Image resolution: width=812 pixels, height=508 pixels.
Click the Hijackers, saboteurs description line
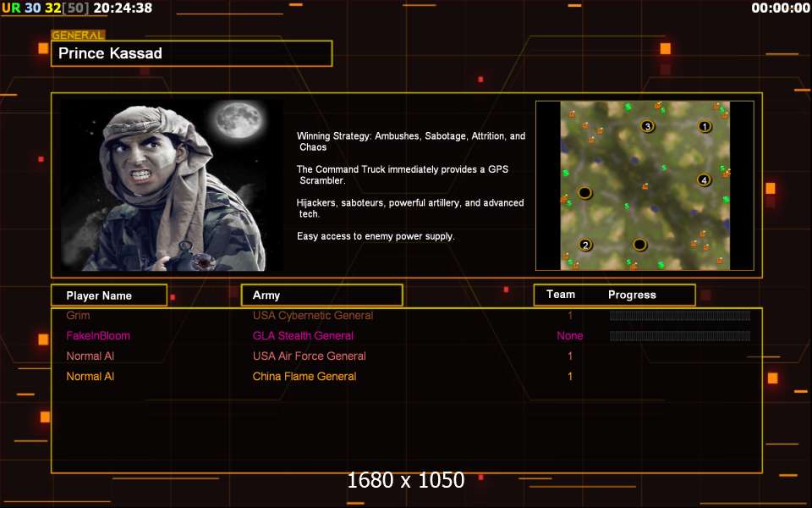(410, 208)
